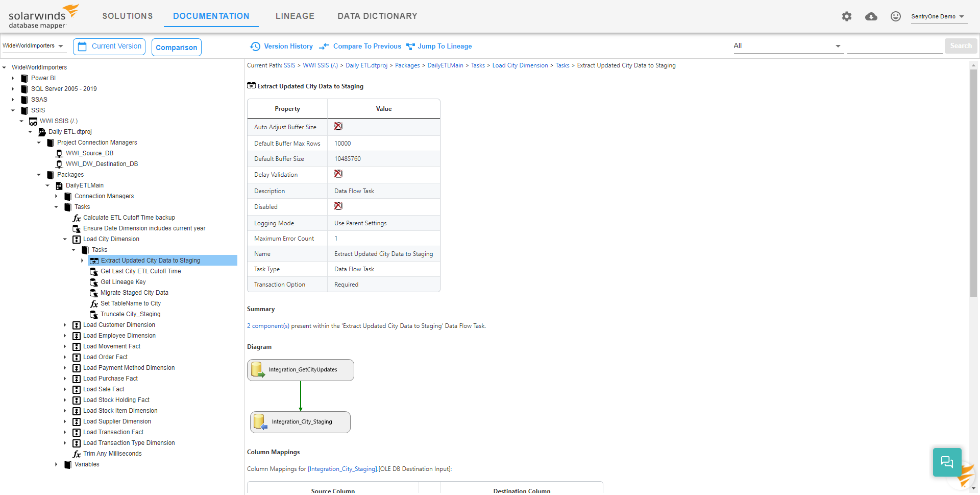Viewport: 980px width, 495px height.
Task: Click the Delay Validation false marker
Action: pyautogui.click(x=338, y=174)
